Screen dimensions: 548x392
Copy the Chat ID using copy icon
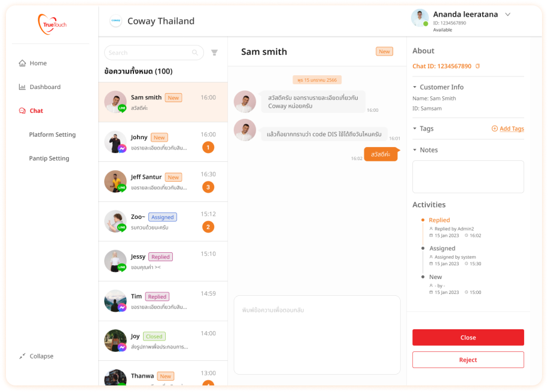[x=478, y=66]
